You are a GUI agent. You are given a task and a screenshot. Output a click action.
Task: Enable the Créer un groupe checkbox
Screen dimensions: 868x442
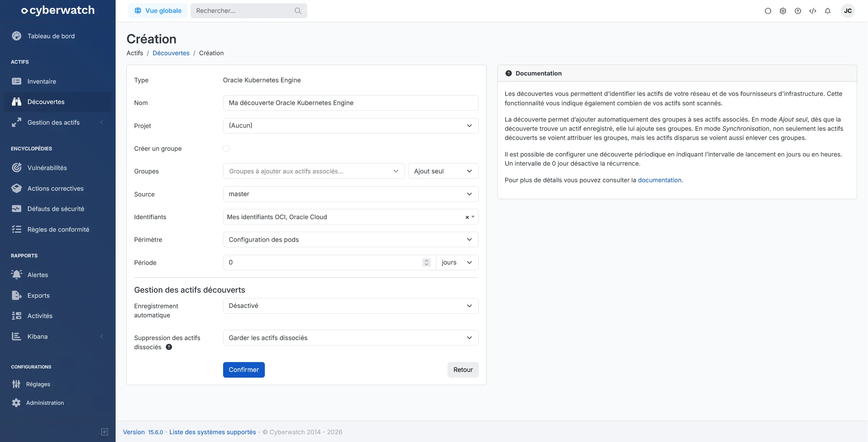(x=226, y=148)
